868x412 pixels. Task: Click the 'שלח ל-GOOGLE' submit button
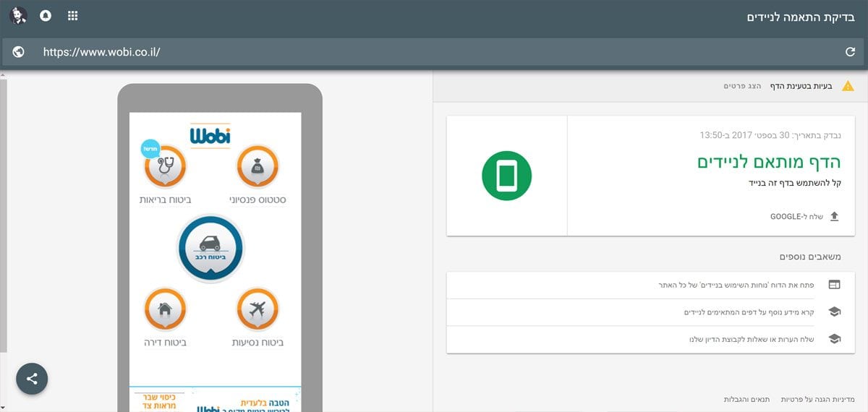point(796,216)
